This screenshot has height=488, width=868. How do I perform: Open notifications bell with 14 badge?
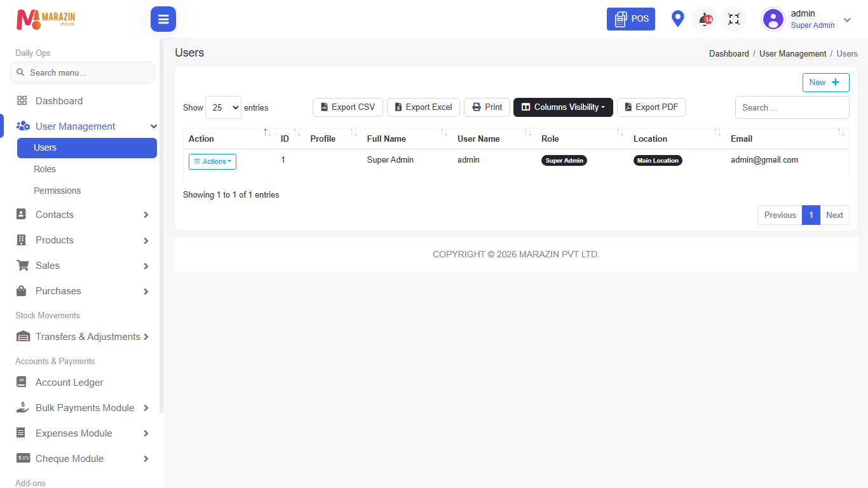pos(705,19)
